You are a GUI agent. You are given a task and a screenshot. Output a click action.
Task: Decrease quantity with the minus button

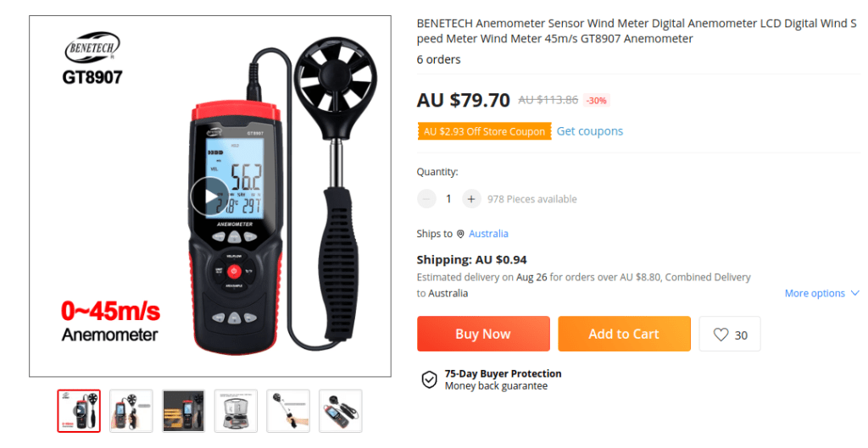pyautogui.click(x=426, y=199)
